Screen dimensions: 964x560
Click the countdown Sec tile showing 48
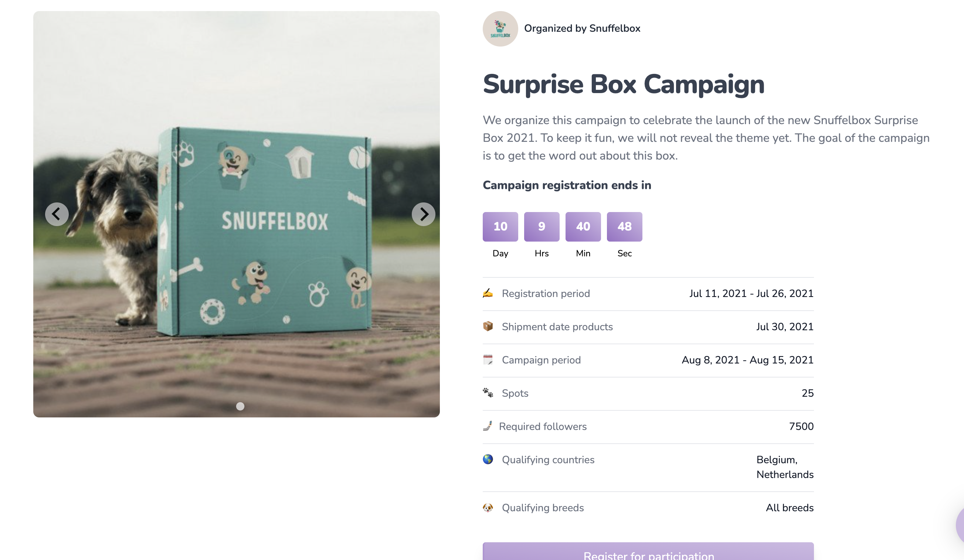pyautogui.click(x=624, y=227)
